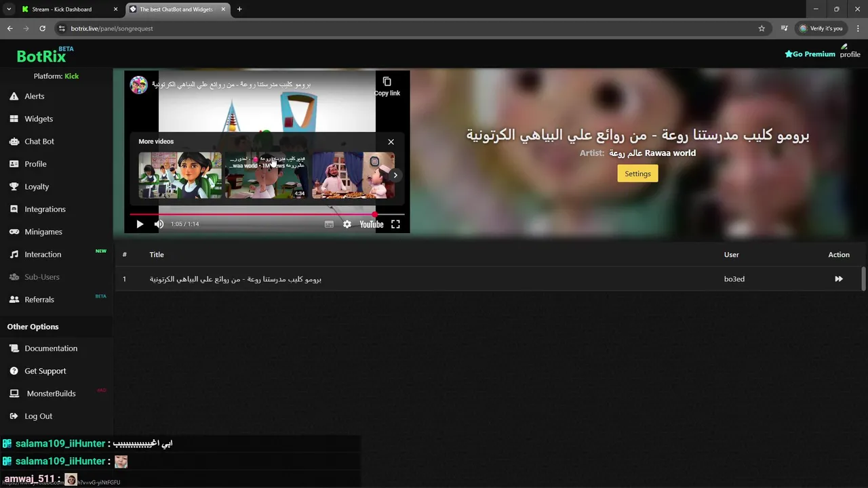Click Go Premium link
This screenshot has width=868, height=488.
(x=810, y=54)
